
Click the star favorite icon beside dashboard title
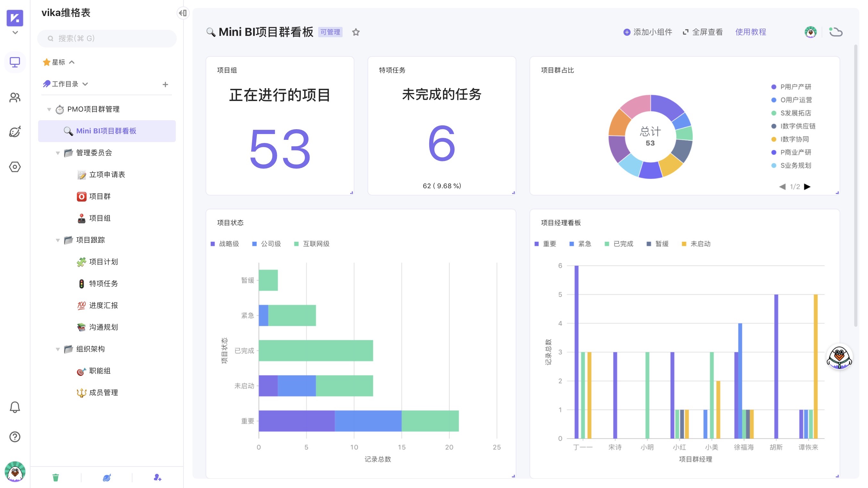click(x=356, y=32)
